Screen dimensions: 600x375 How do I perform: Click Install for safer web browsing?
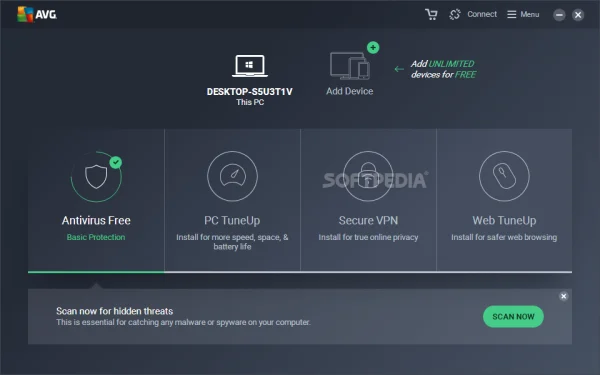click(504, 237)
